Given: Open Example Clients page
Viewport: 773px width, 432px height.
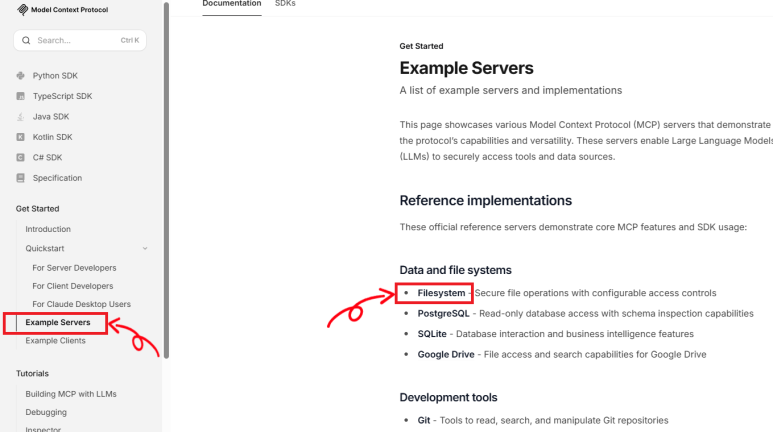Looking at the screenshot, I should coord(55,341).
